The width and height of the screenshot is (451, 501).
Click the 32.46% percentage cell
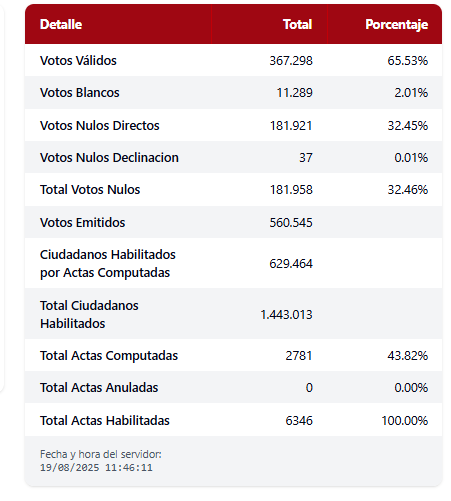pos(408,190)
